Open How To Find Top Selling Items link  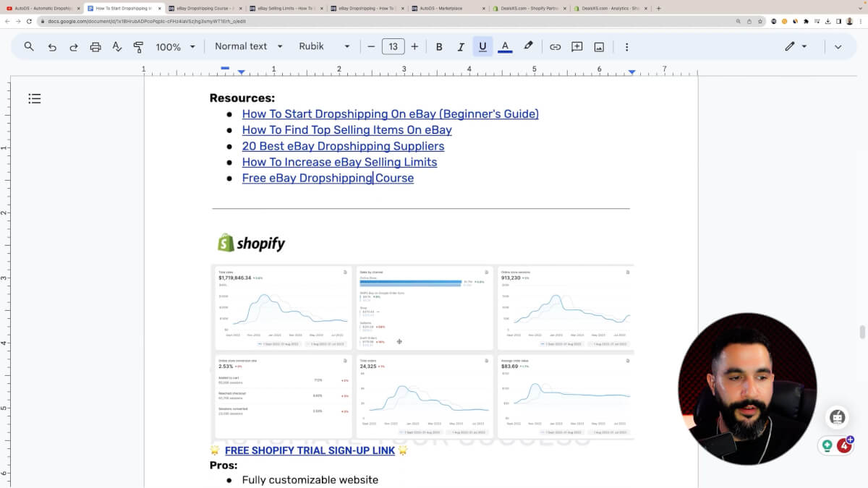pos(346,130)
